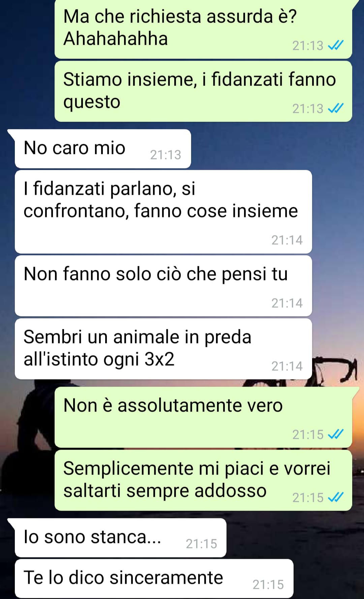Screen dimensions: 364x599
Task: Tap the 'Io sono stanca...' message bubble
Action: coord(121,538)
